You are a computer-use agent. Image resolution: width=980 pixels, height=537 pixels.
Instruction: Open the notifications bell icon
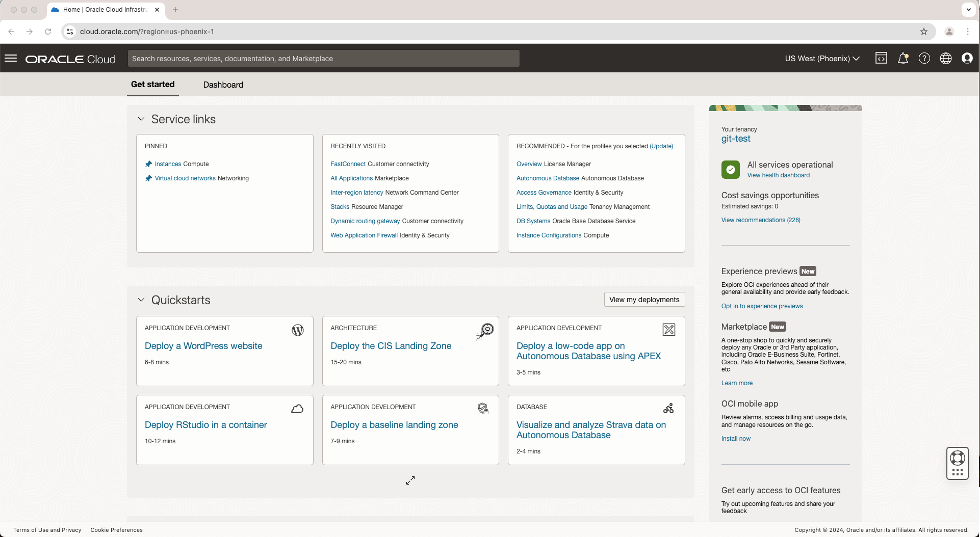902,59
